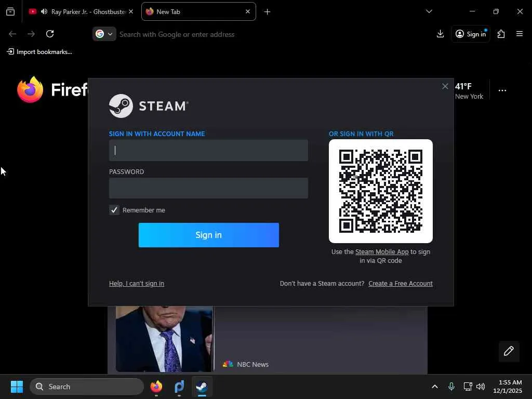Screen dimensions: 532x399
Task: Open the 41°F New York weather widget
Action: [x=469, y=91]
